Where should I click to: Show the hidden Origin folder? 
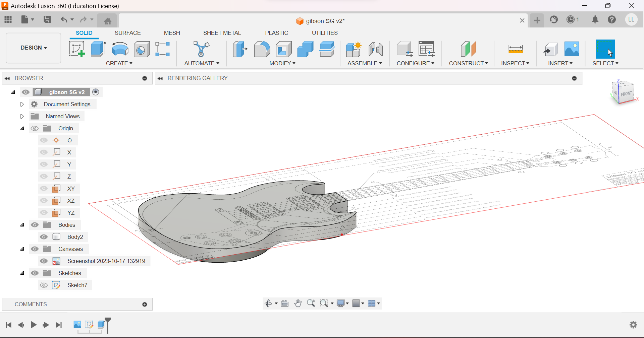35,128
